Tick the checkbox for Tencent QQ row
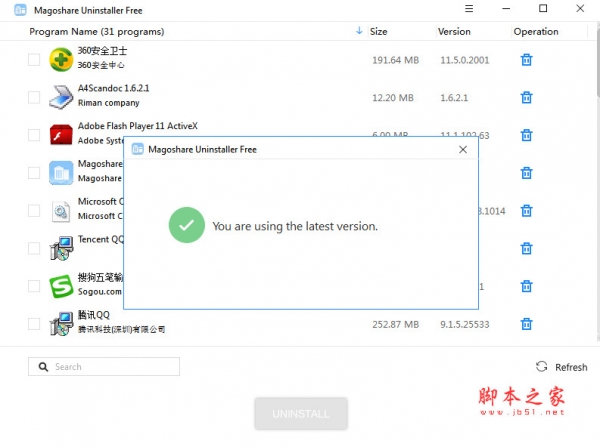Viewport: 600px width, 447px height. coord(34,248)
